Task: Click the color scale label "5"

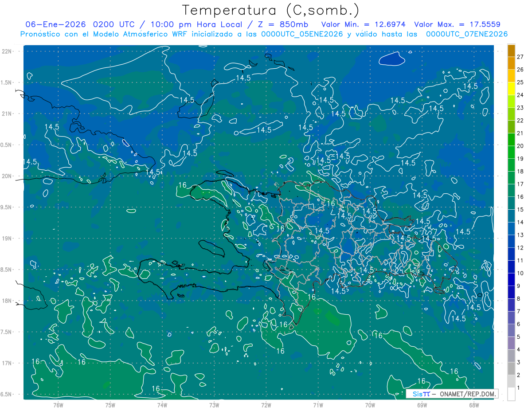Action: (519, 337)
